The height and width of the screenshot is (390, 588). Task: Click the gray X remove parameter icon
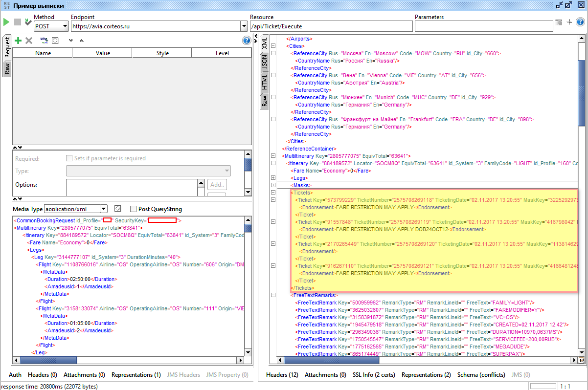(29, 41)
